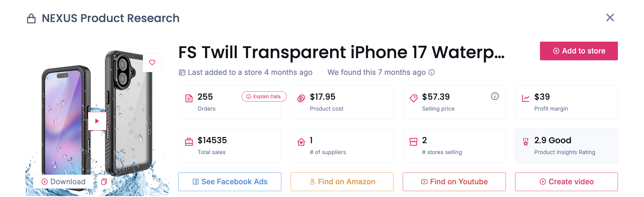644x197 pixels.
Task: Download the product image
Action: 63,182
